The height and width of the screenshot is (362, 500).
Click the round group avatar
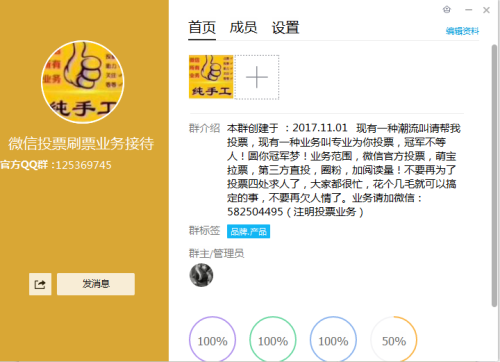[x=82, y=82]
